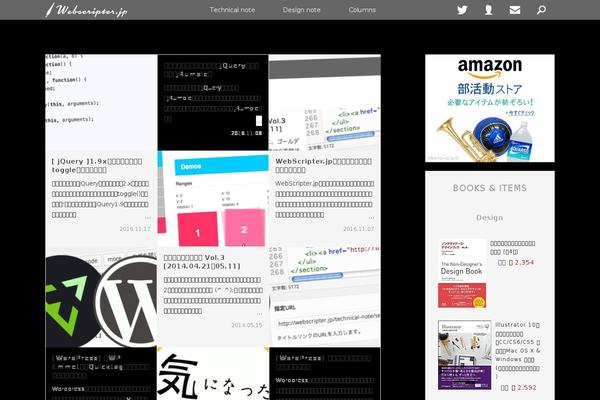This screenshot has width=600, height=400.
Task: Open Illustrator book cover image
Action: 465,355
